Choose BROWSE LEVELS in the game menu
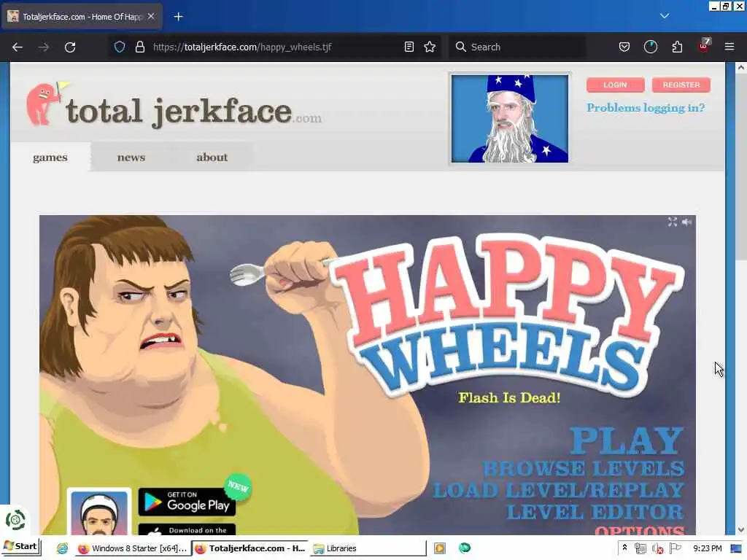Screen dimensions: 747x560 (x=584, y=469)
